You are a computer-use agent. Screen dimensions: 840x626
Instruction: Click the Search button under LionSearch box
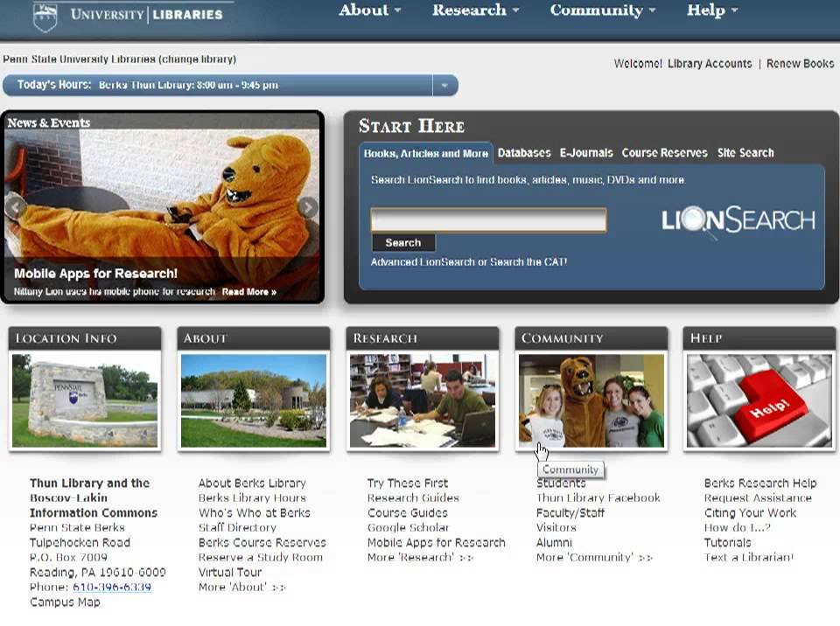(x=403, y=242)
